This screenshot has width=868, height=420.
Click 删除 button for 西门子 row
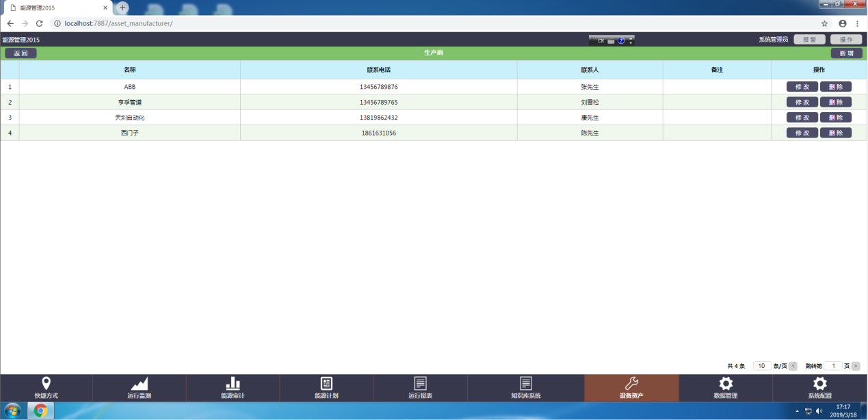coord(835,133)
